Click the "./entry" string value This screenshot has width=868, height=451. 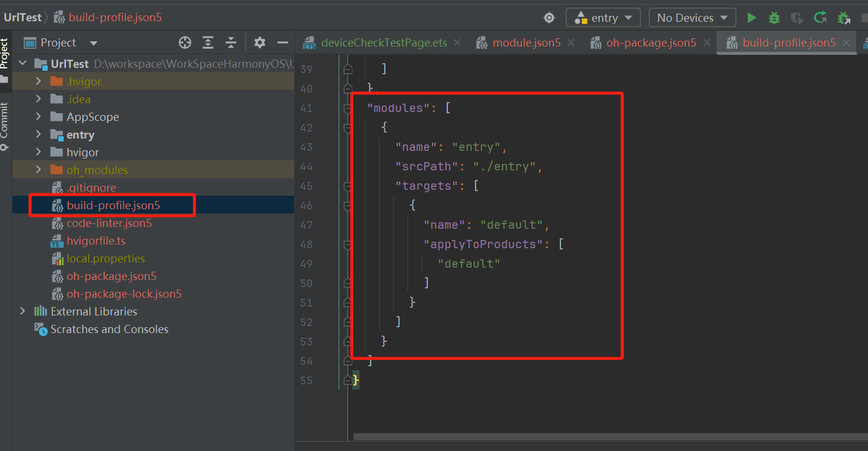504,166
